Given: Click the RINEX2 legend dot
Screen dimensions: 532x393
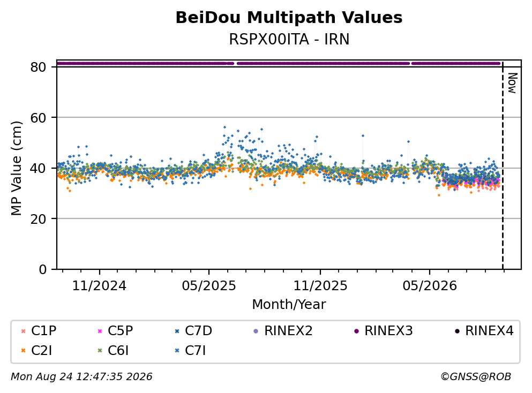Looking at the screenshot, I should tap(256, 331).
